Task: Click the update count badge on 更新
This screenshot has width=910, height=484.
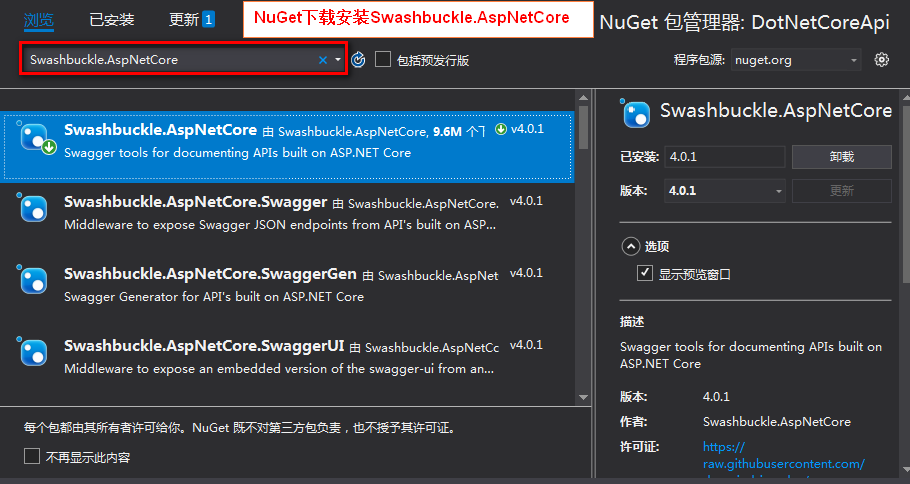Action: (x=208, y=20)
